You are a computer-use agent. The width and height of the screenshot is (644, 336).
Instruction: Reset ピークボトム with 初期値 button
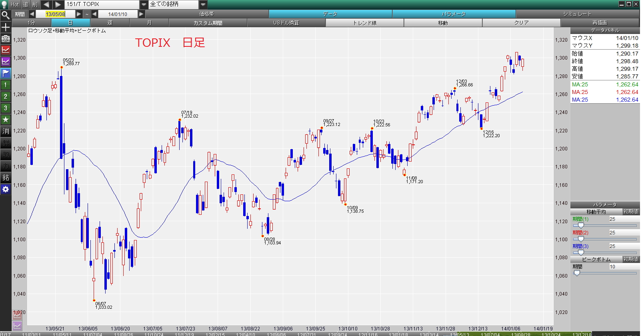(x=631, y=259)
